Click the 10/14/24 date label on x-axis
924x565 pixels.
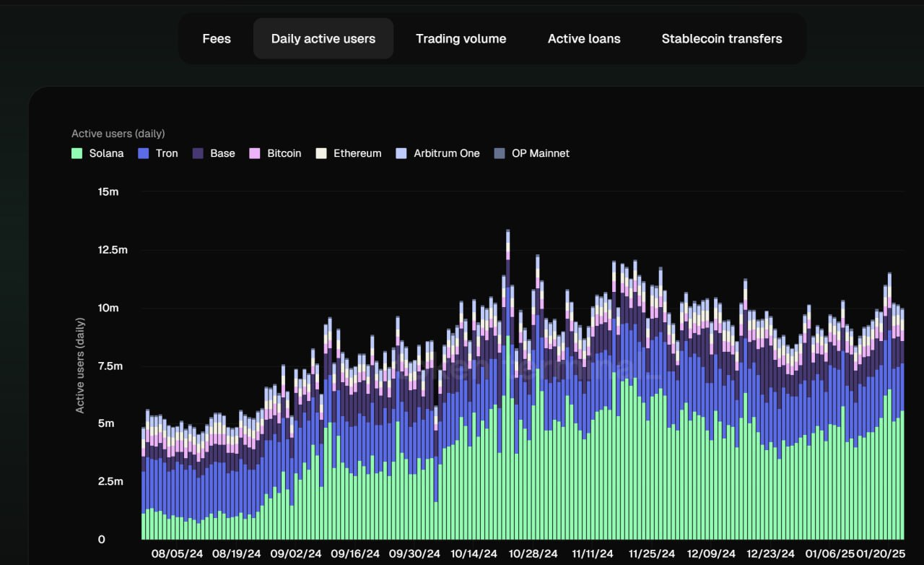[474, 554]
